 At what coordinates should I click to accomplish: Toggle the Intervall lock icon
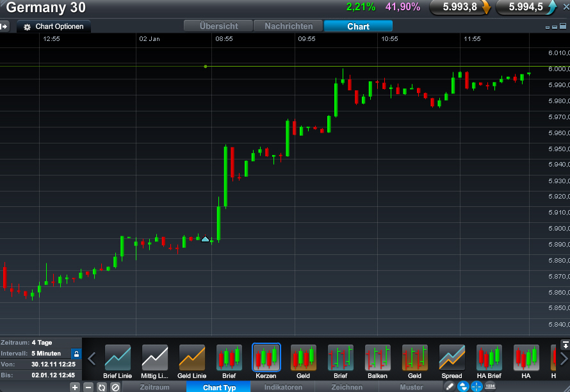tap(76, 354)
